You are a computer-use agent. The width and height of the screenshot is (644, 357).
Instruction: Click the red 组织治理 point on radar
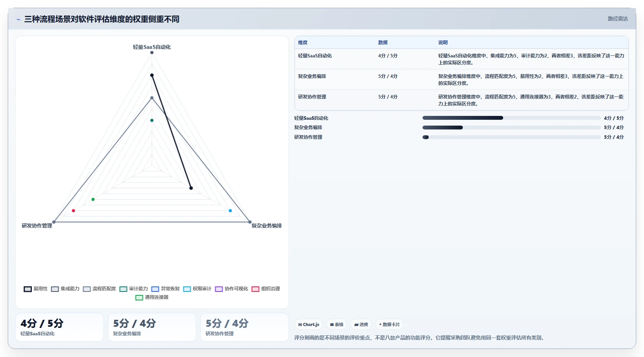[x=73, y=210]
